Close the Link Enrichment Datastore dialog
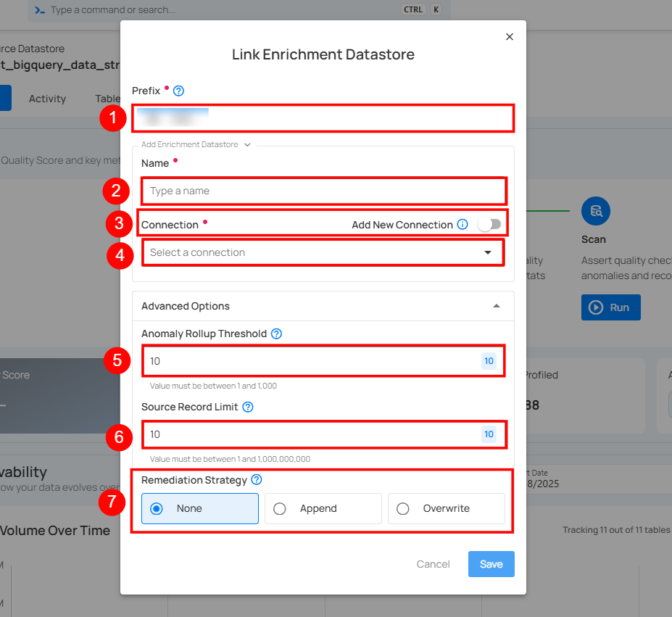The height and width of the screenshot is (617, 672). 509,37
